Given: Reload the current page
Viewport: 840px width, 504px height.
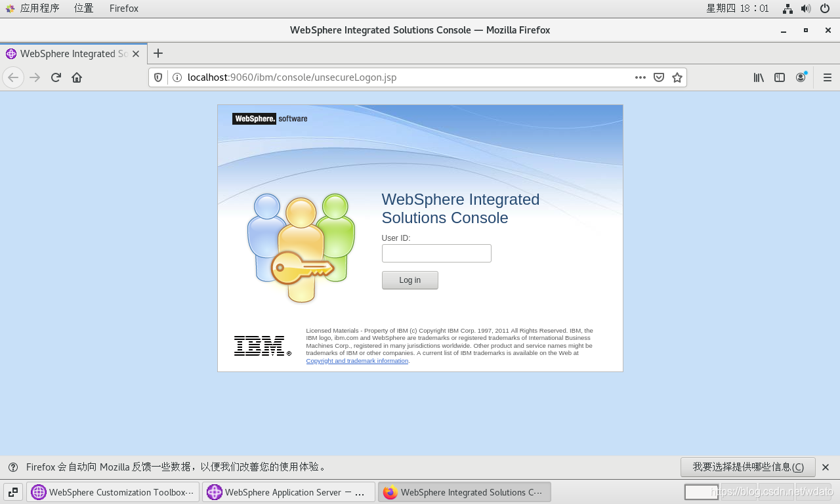Looking at the screenshot, I should [x=56, y=77].
